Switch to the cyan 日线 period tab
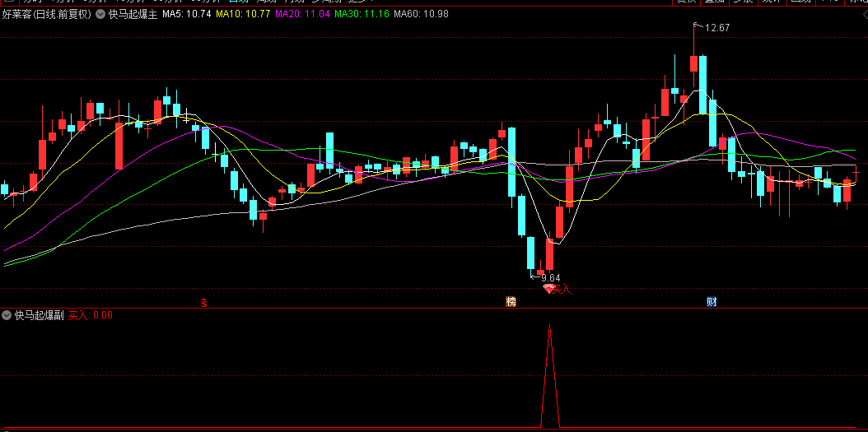Image resolution: width=868 pixels, height=432 pixels. click(x=238, y=2)
